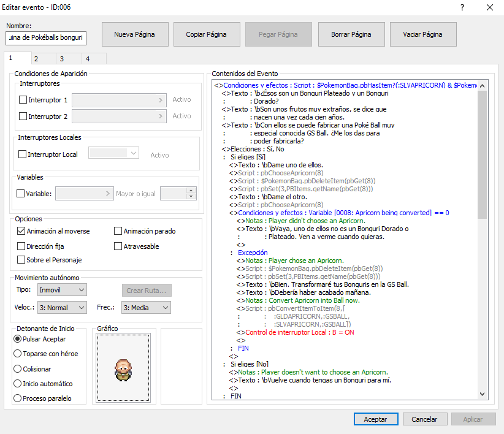504x434 pixels.
Task: Click the Nueva Página button
Action: coord(134,34)
